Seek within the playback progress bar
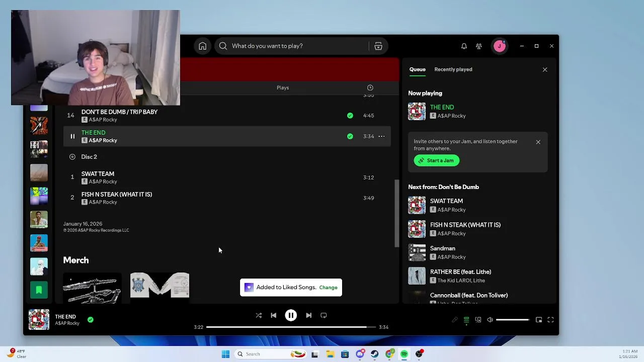644x362 pixels. click(291, 327)
